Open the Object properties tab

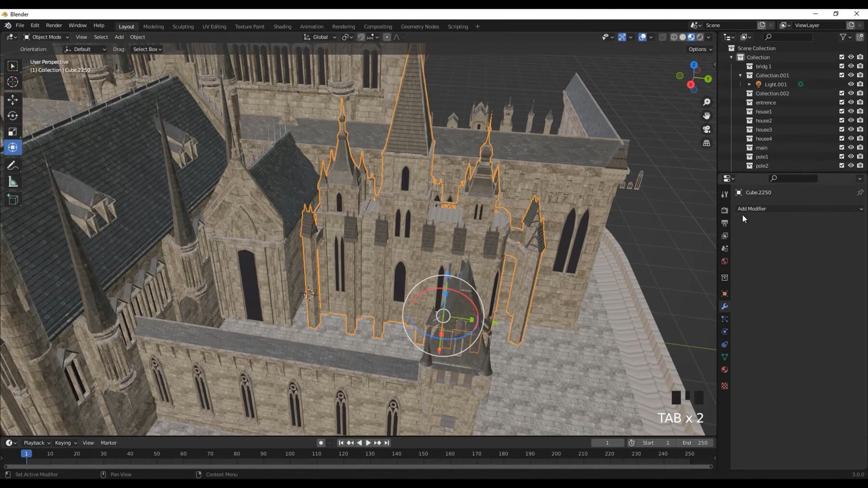tap(724, 293)
